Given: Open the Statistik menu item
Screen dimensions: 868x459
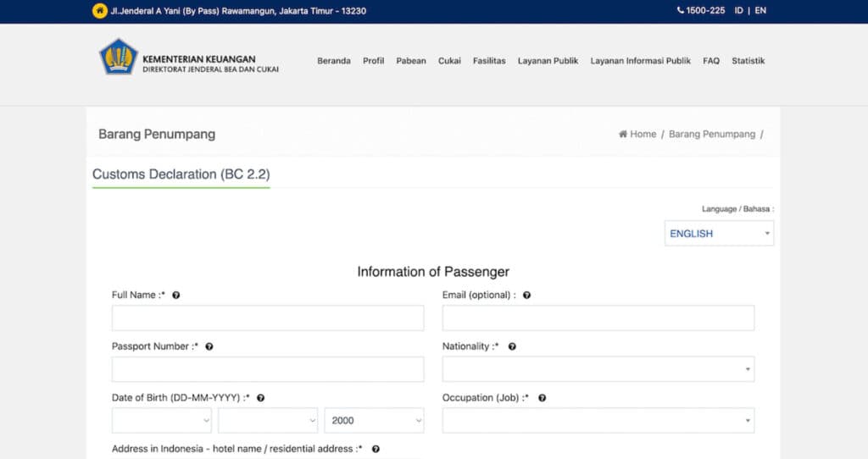Looking at the screenshot, I should (x=748, y=61).
